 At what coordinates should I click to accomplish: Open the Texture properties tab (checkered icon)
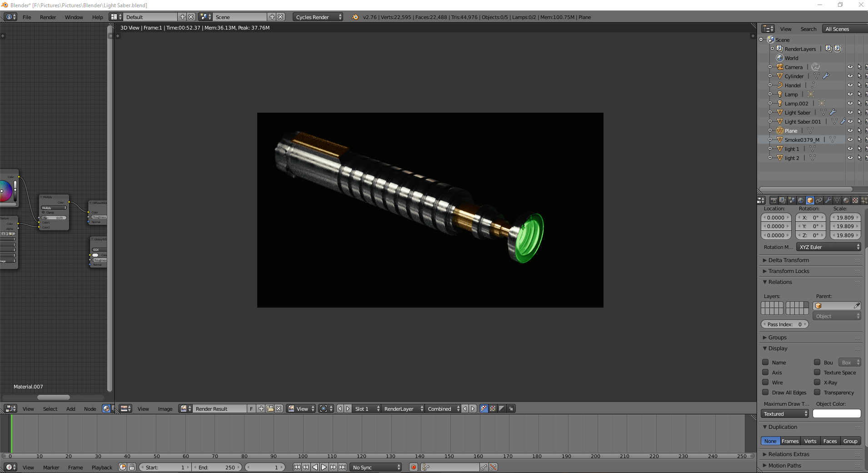click(x=855, y=200)
